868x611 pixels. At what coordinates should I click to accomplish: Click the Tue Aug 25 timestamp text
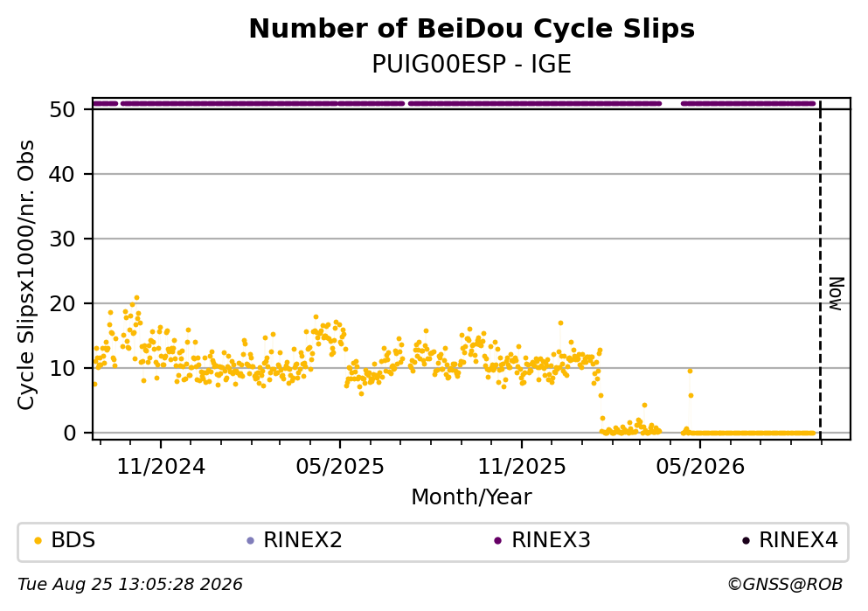pyautogui.click(x=130, y=585)
